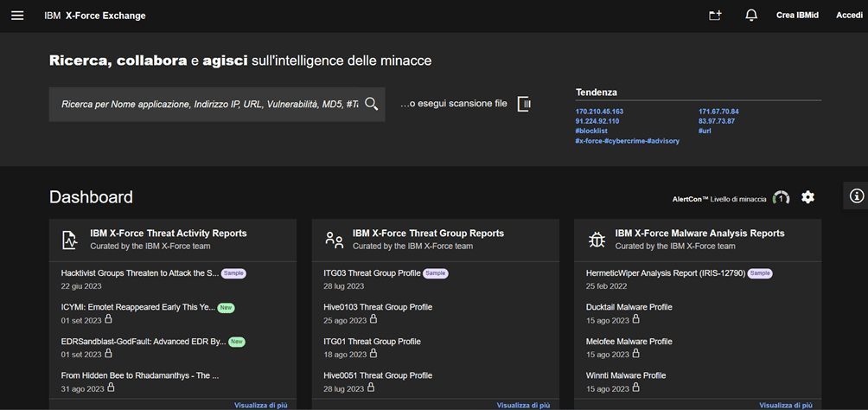Click IBM X-Force Threat Group Reports heading
This screenshot has width=868, height=410.
tap(428, 234)
